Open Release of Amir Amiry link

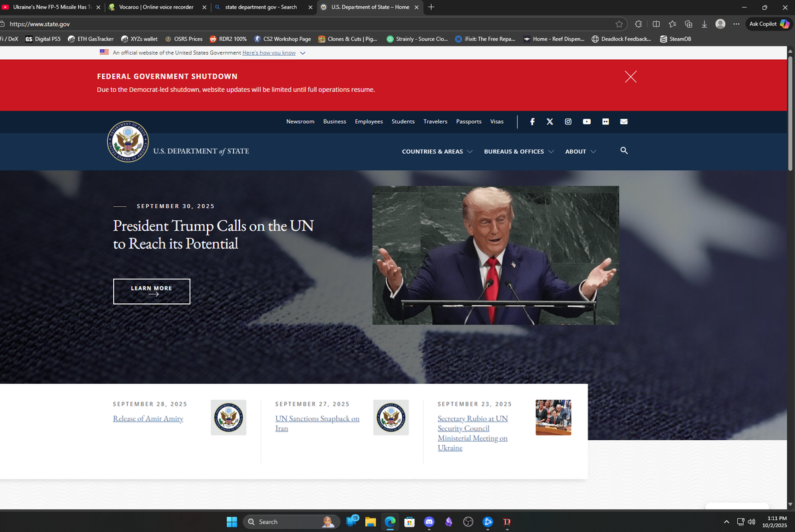coord(148,418)
